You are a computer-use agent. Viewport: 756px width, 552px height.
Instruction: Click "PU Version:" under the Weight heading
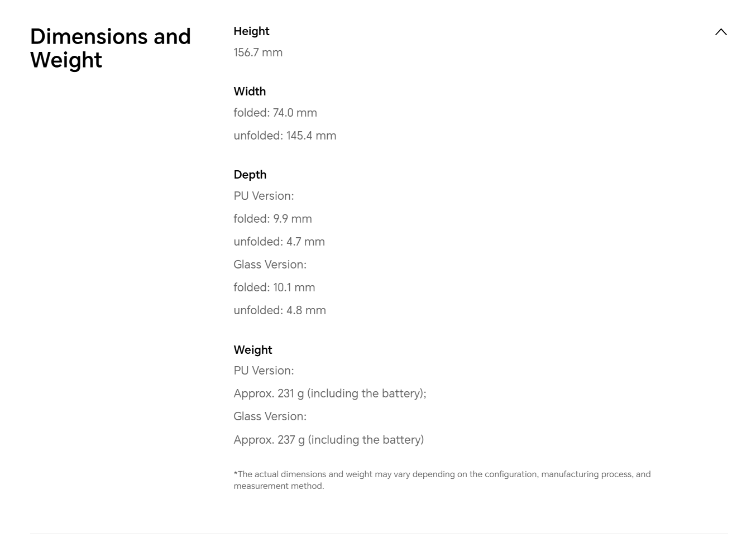[264, 371]
